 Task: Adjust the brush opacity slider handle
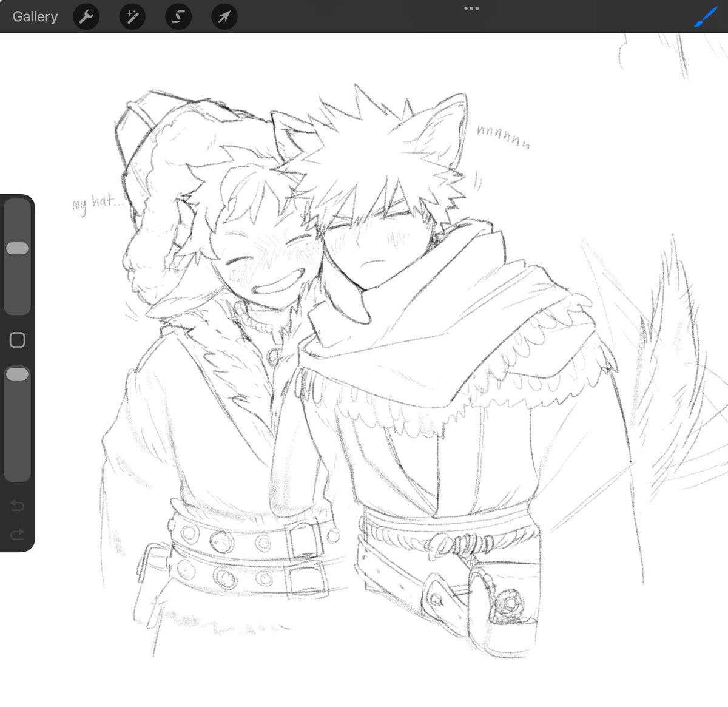click(17, 374)
